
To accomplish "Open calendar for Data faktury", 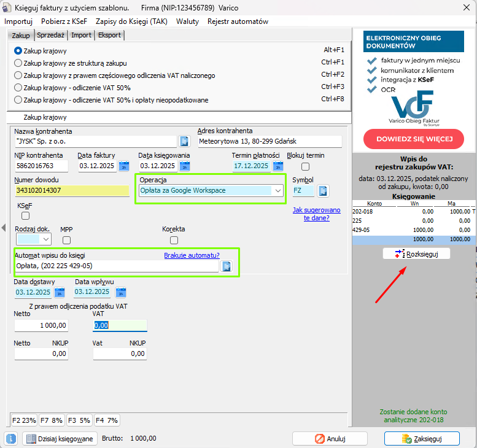I will click(124, 166).
